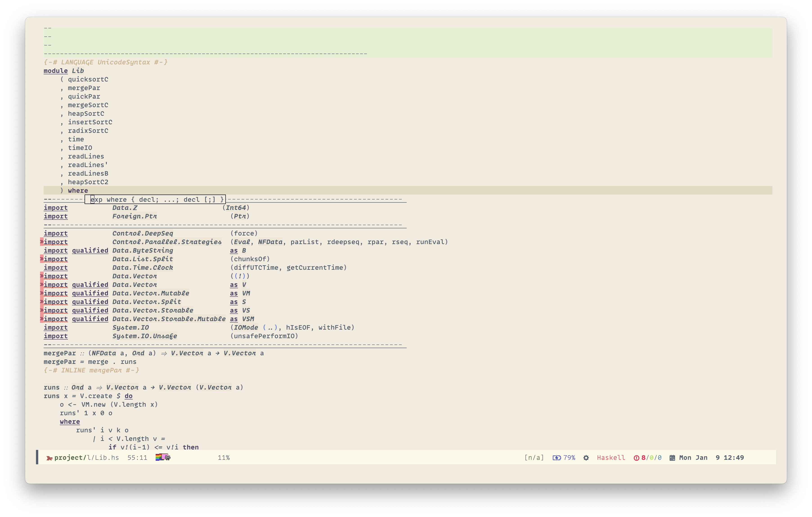The image size is (812, 517).
Task: Click error marker beside Data.List.Split import
Action: pyautogui.click(x=42, y=259)
